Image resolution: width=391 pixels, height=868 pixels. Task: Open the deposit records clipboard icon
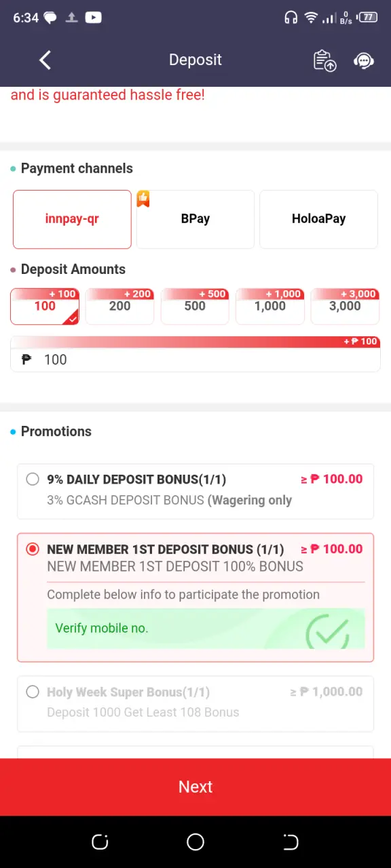click(324, 60)
